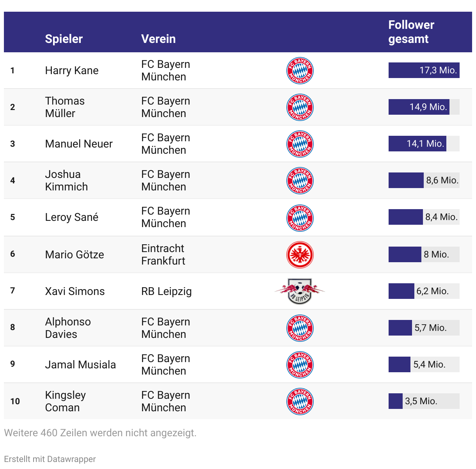Click the Bayern logo beside Jamal Musiala
Screen dimensions: 476x469
[x=300, y=365]
